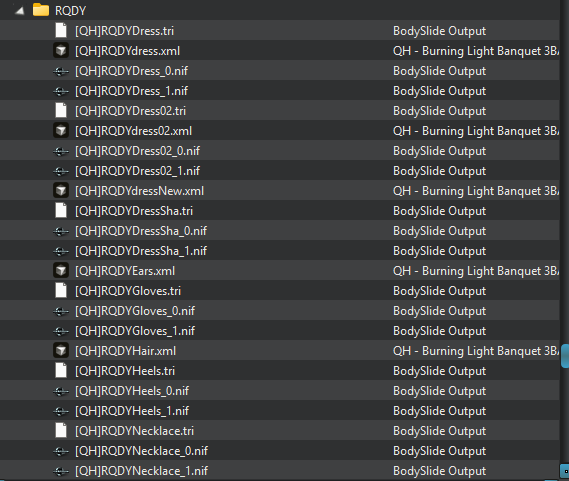
Task: Click the [QH]RQDYDress02_1.nif mesh icon
Action: pyautogui.click(x=61, y=171)
